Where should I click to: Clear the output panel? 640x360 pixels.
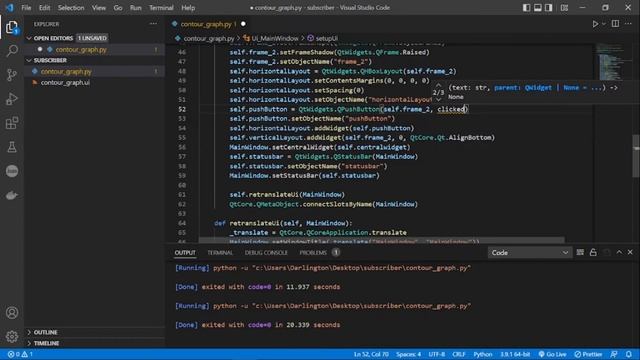580,253
